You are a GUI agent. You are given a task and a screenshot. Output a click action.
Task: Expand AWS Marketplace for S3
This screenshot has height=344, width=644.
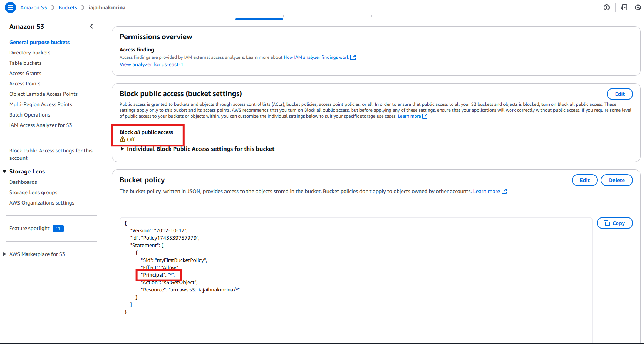coord(4,254)
